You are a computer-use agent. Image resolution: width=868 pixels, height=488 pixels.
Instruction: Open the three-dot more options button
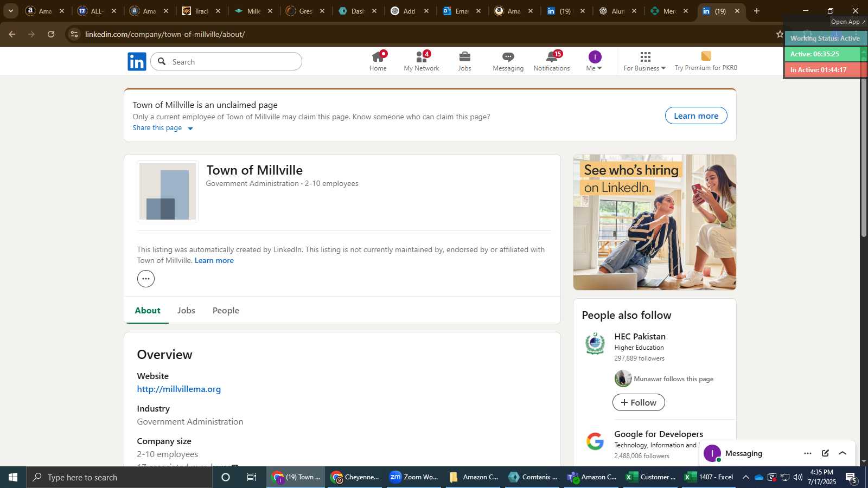[146, 279]
